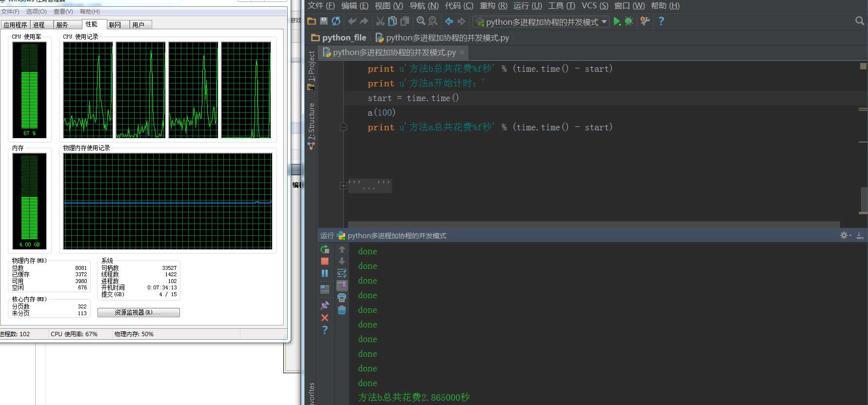Open the 代码 (C) menu
The height and width of the screenshot is (405, 868).
(x=459, y=6)
